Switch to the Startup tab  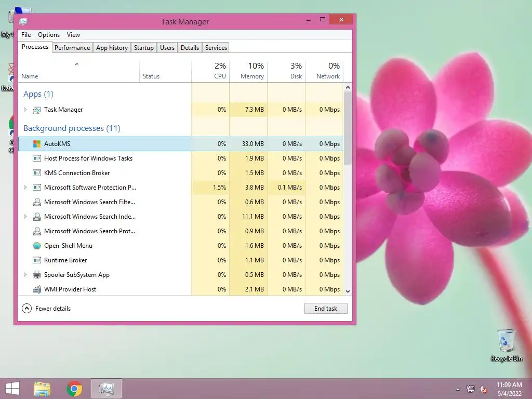click(x=144, y=48)
